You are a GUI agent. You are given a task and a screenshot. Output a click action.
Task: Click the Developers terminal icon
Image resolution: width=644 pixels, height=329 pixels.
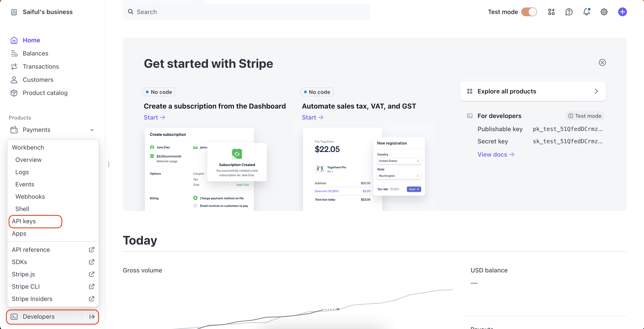[x=14, y=316]
